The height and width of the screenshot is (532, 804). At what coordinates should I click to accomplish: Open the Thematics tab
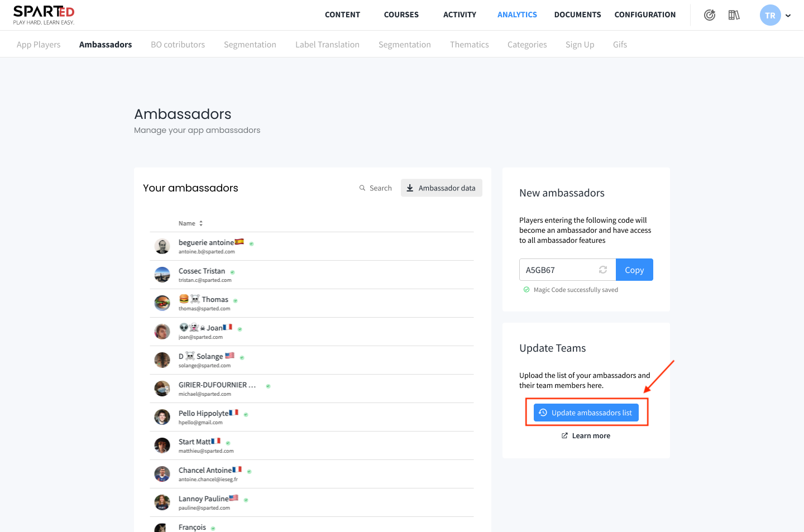click(469, 45)
